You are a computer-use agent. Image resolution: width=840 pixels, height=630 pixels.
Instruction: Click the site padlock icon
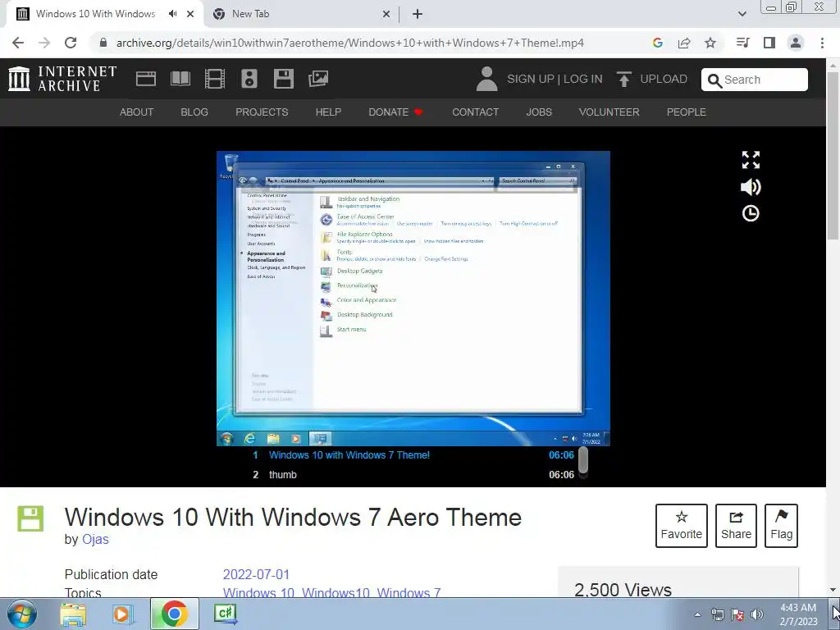tap(103, 43)
